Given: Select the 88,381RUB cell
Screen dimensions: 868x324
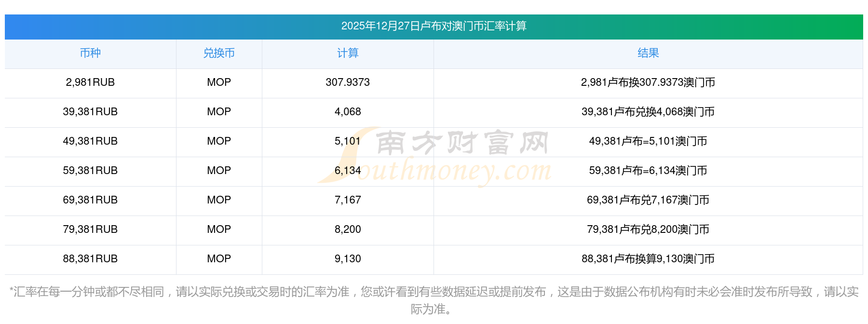Looking at the screenshot, I should (x=90, y=259).
